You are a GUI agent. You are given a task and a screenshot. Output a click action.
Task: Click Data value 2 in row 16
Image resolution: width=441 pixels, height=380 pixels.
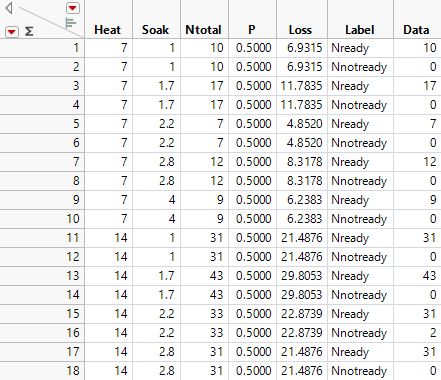coord(433,333)
